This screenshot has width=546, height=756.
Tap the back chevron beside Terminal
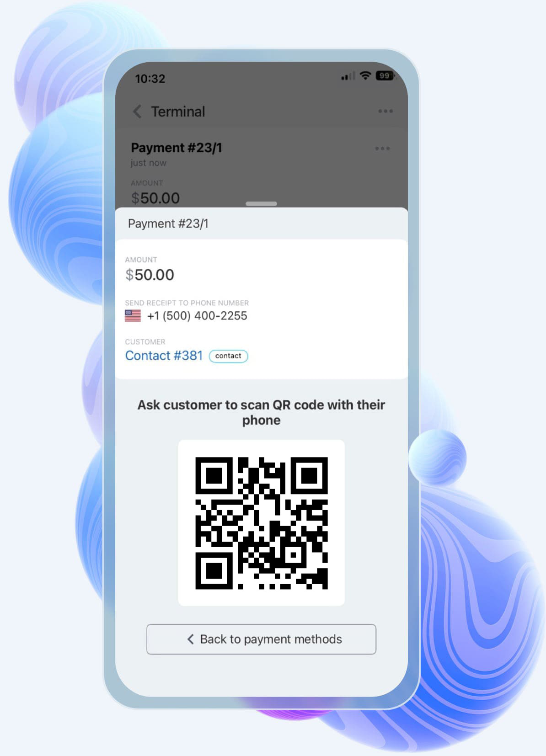(137, 112)
